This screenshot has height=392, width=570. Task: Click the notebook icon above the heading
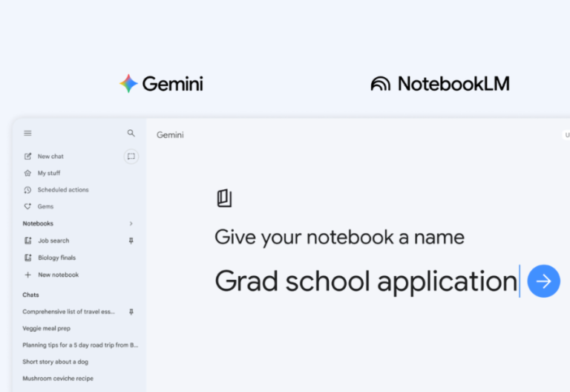click(224, 198)
